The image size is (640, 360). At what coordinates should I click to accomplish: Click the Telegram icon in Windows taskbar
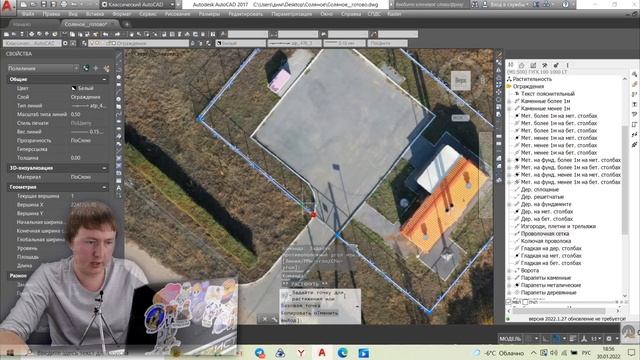tap(260, 353)
